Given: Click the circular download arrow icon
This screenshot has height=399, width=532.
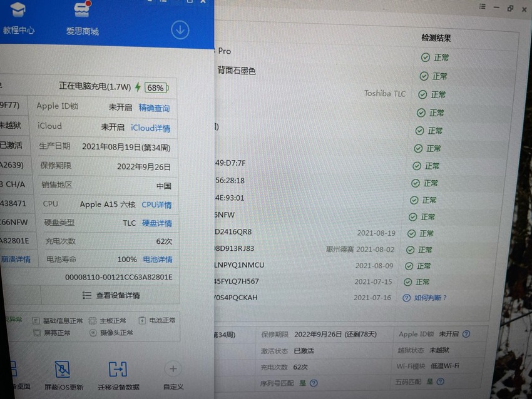Looking at the screenshot, I should pyautogui.click(x=180, y=30).
